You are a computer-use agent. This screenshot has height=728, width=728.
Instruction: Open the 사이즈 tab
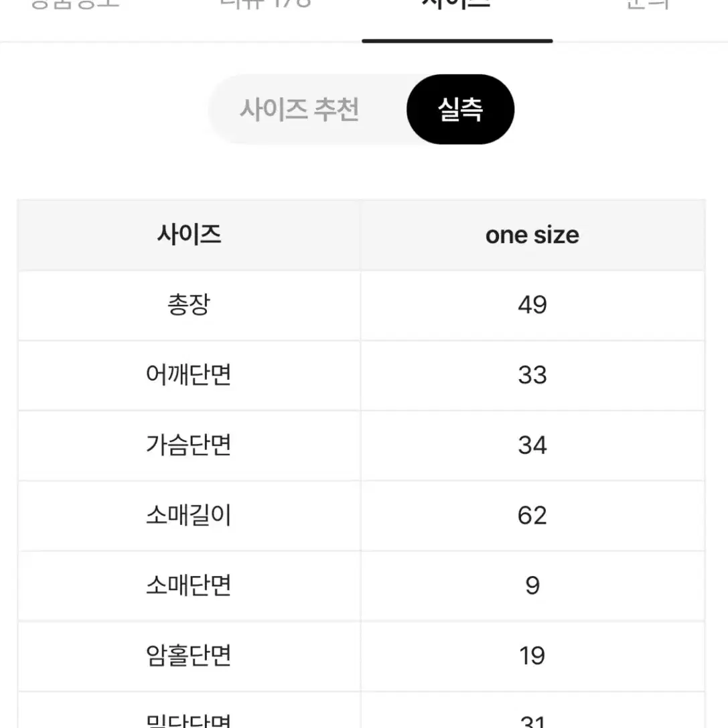tap(457, 5)
